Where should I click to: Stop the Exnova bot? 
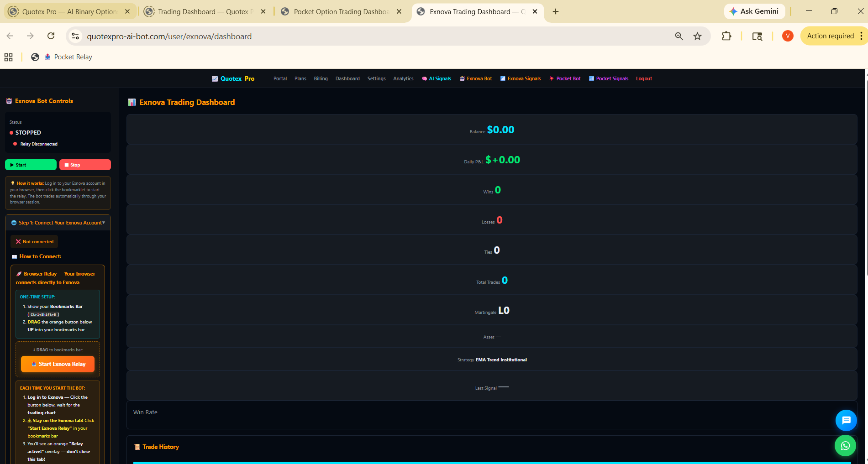85,165
